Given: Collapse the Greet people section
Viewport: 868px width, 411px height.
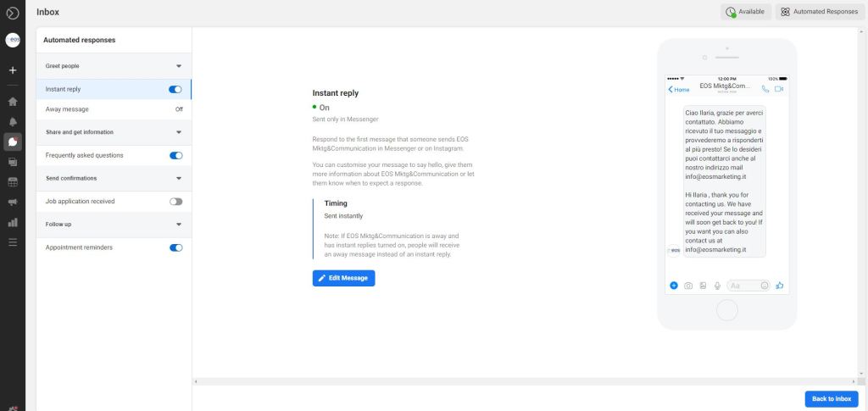Looking at the screenshot, I should tap(179, 66).
